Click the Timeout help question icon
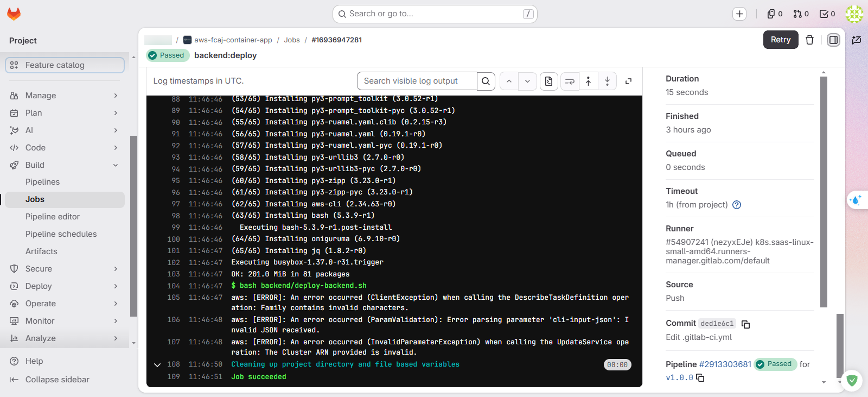Image resolution: width=868 pixels, height=397 pixels. pyautogui.click(x=737, y=205)
